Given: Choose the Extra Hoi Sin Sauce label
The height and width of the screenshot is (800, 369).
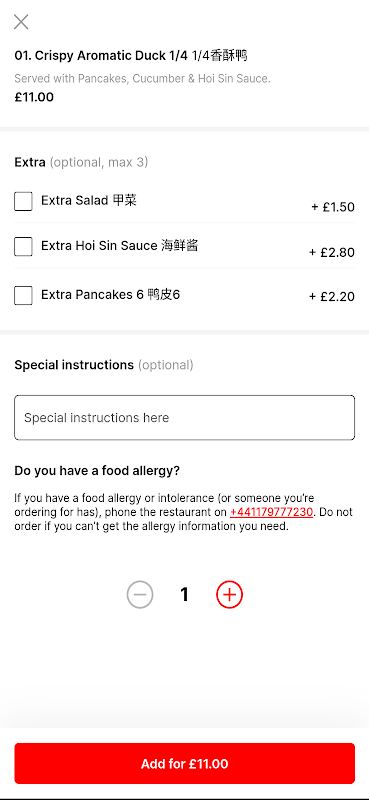Looking at the screenshot, I should [x=119, y=246].
